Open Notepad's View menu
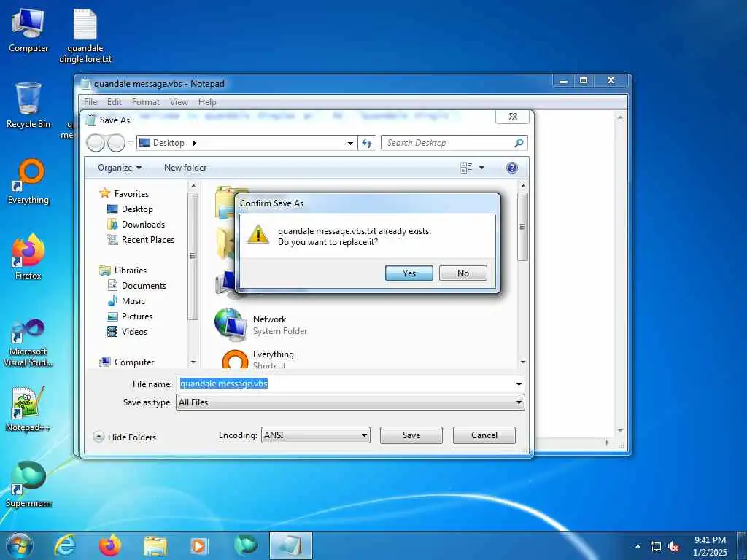 click(179, 102)
